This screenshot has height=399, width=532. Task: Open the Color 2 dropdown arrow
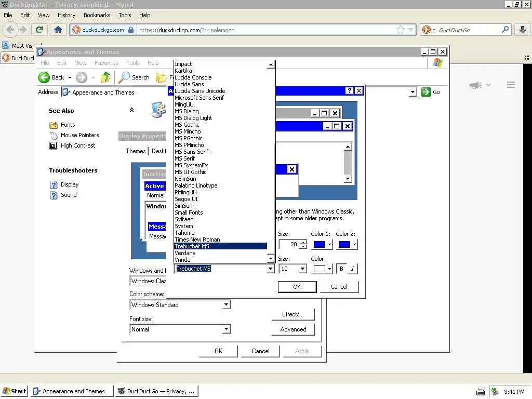click(x=354, y=245)
